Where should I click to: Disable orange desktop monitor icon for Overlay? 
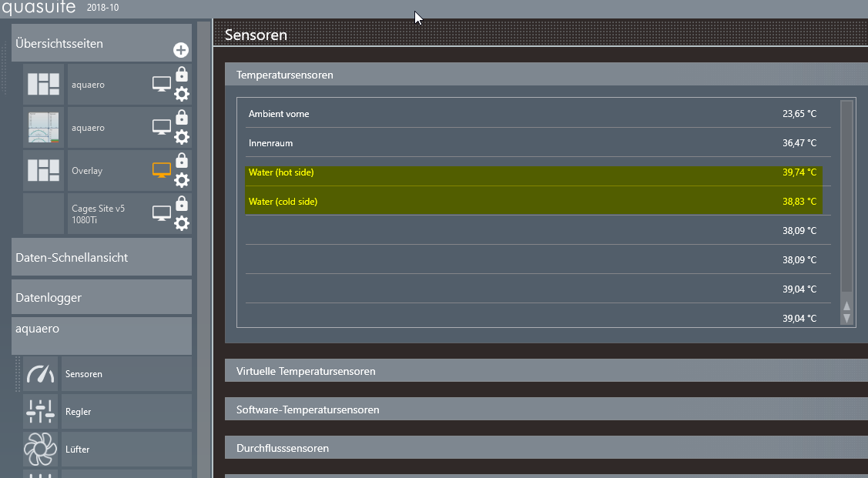(162, 170)
